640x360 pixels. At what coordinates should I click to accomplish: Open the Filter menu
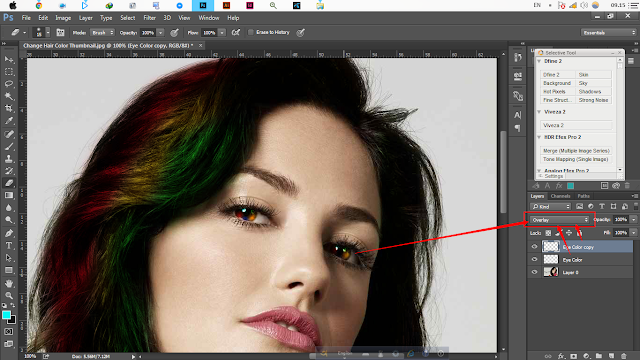[x=149, y=18]
